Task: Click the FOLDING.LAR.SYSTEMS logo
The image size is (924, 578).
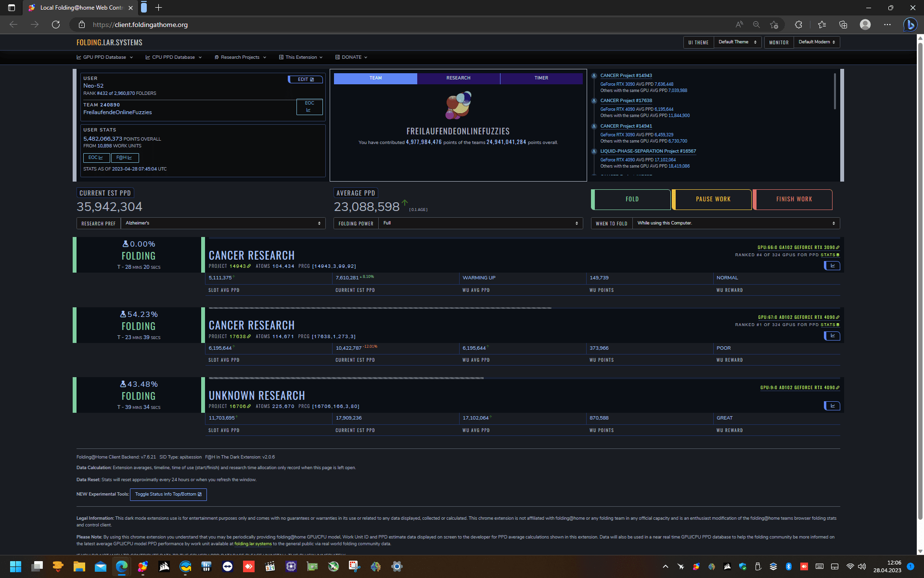Action: pyautogui.click(x=109, y=43)
